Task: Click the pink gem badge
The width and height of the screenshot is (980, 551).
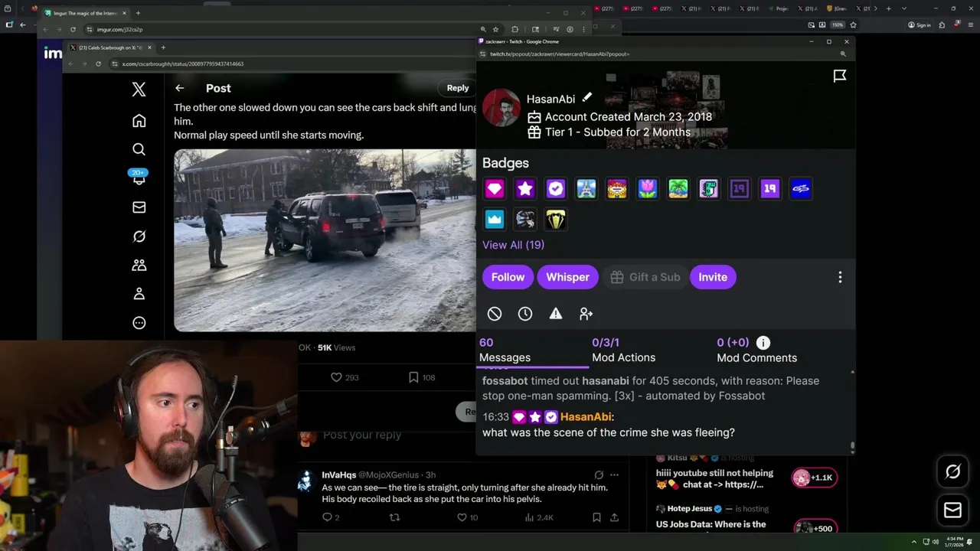Action: [495, 189]
